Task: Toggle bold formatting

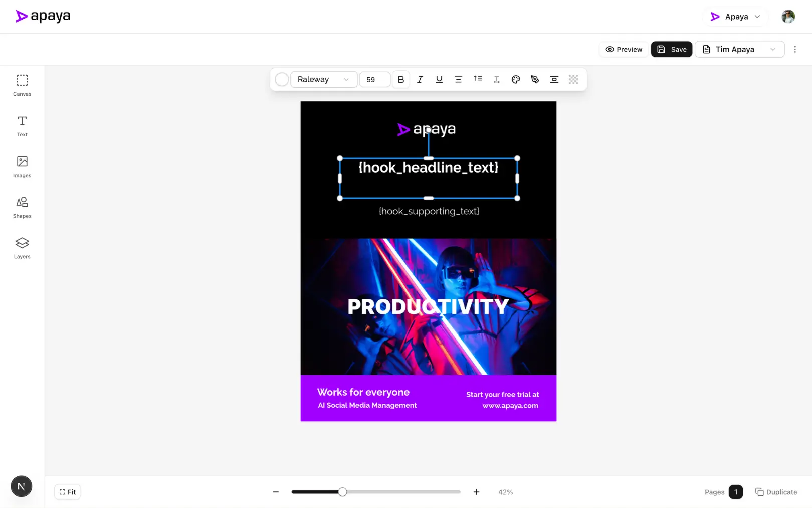Action: 400,79
